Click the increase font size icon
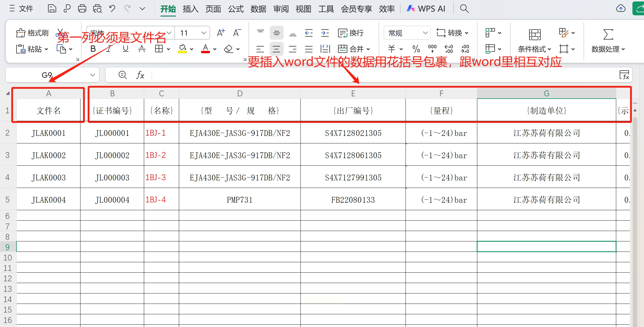Viewport: 644px width, 327px height. point(221,33)
